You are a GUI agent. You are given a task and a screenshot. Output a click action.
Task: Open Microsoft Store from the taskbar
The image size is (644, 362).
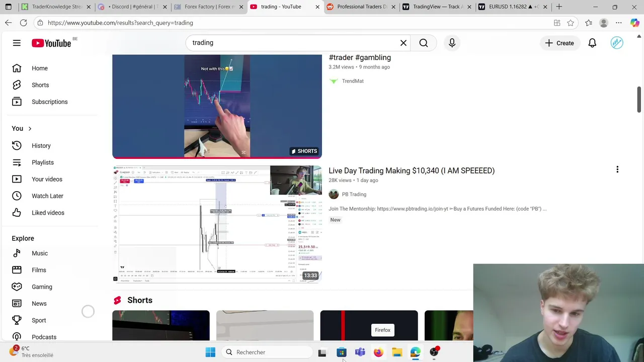pos(341,352)
